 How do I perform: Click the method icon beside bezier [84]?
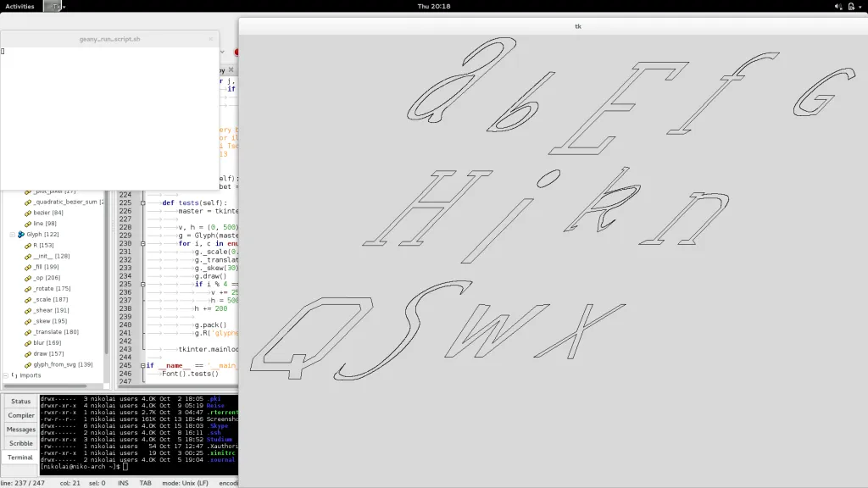coord(28,213)
